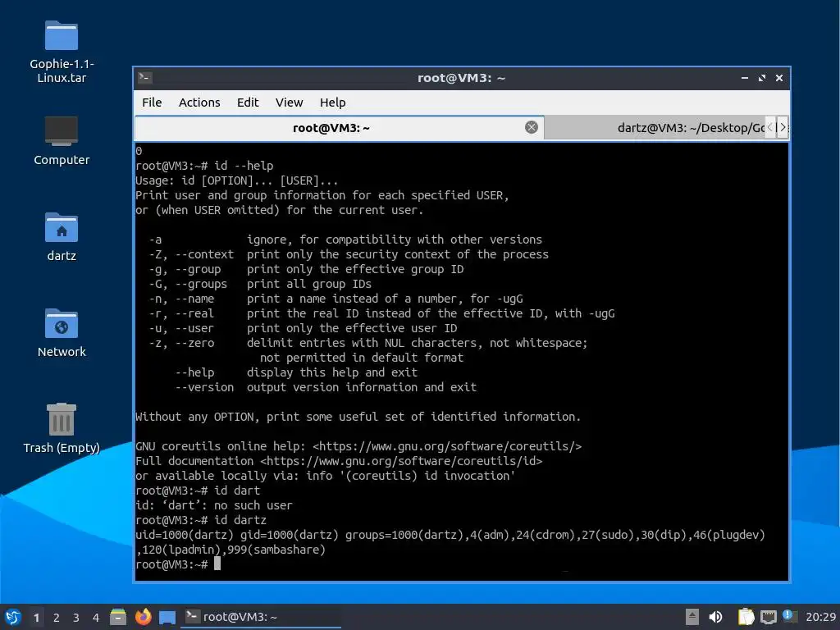Viewport: 840px width, 630px height.
Task: Switch to workspace 3
Action: [x=76, y=618]
